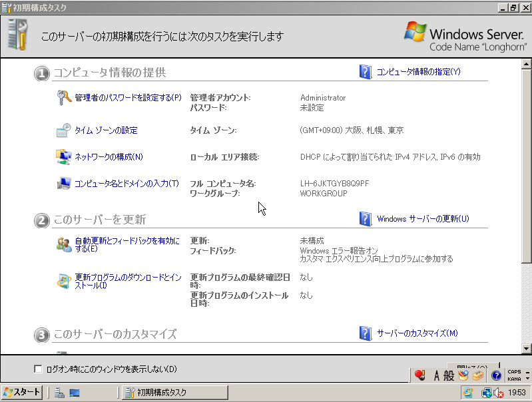Click the users icon for automatic updates
This screenshot has height=402, width=532.
pyautogui.click(x=64, y=244)
